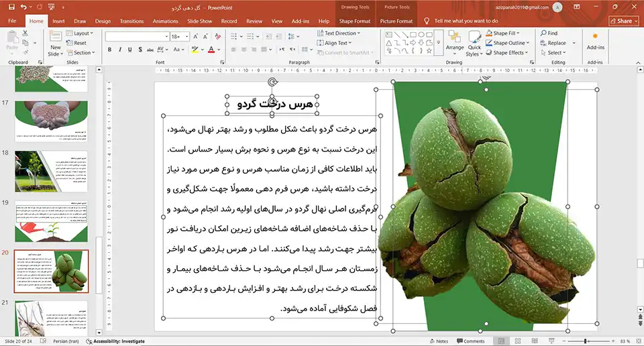644x346 pixels.
Task: Toggle Normal view in status bar
Action: pyautogui.click(x=501, y=341)
